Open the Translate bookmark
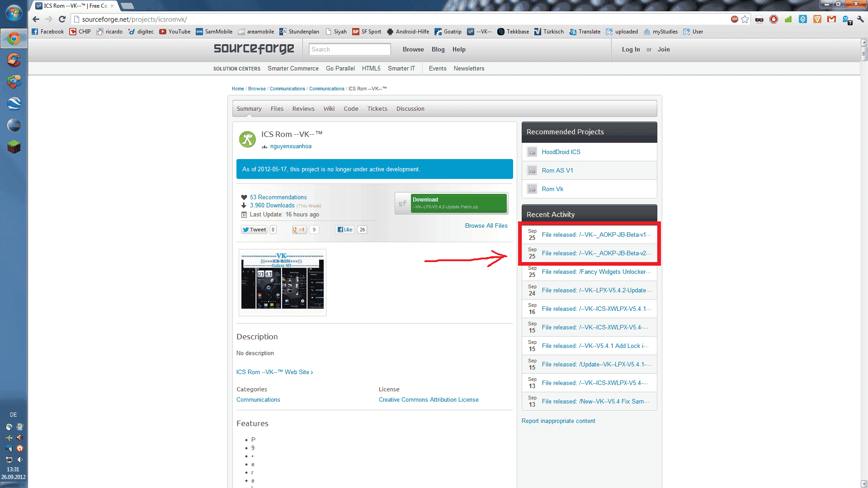This screenshot has height=488, width=868. [x=585, y=32]
